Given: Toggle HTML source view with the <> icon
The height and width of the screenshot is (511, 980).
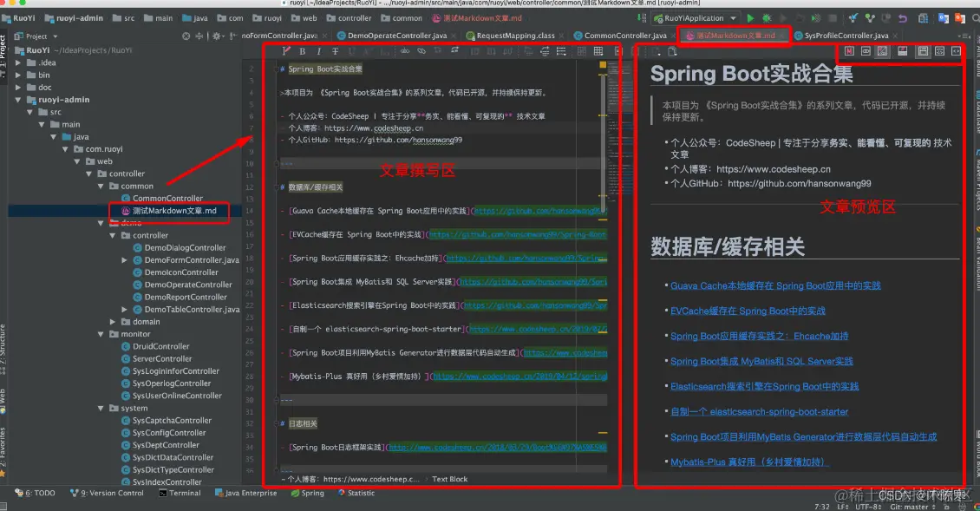Looking at the screenshot, I should pyautogui.click(x=955, y=51).
